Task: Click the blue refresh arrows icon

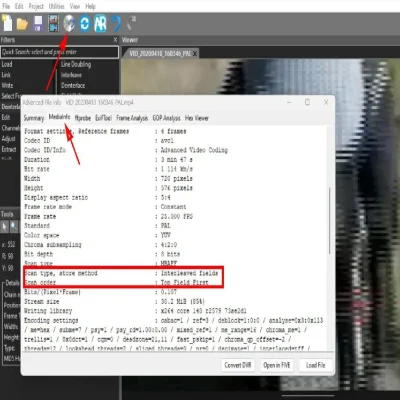Action: (85, 24)
